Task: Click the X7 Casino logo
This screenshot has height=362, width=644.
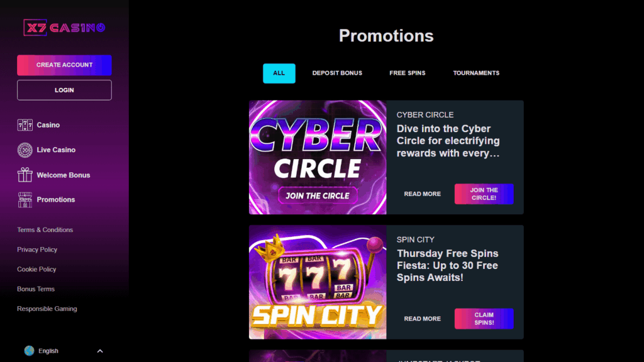Action: [x=64, y=28]
